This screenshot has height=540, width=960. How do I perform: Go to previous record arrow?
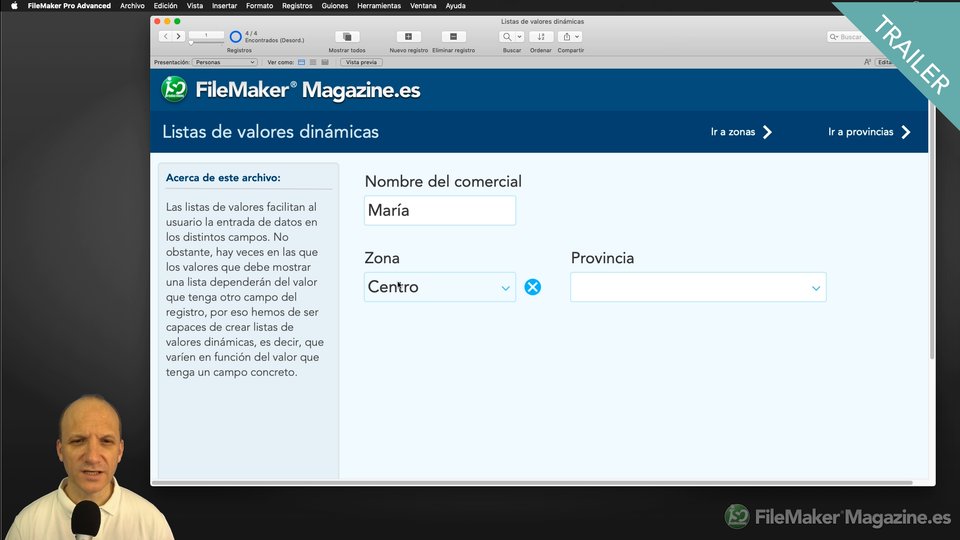tap(165, 37)
